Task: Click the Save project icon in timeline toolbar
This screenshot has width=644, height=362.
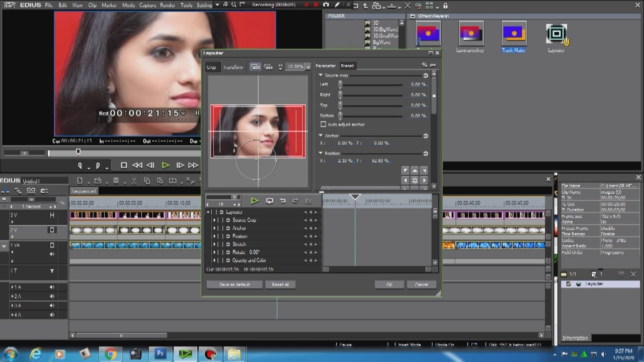Action: click(x=116, y=181)
